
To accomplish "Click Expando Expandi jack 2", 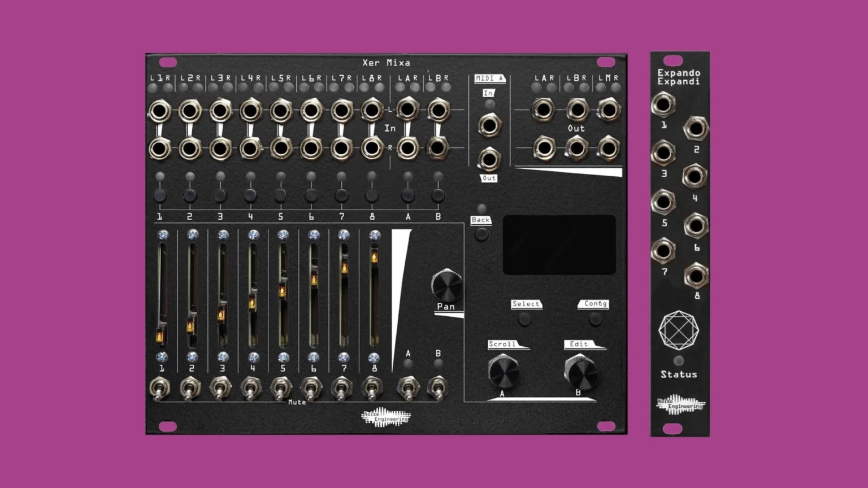I will coord(696,129).
